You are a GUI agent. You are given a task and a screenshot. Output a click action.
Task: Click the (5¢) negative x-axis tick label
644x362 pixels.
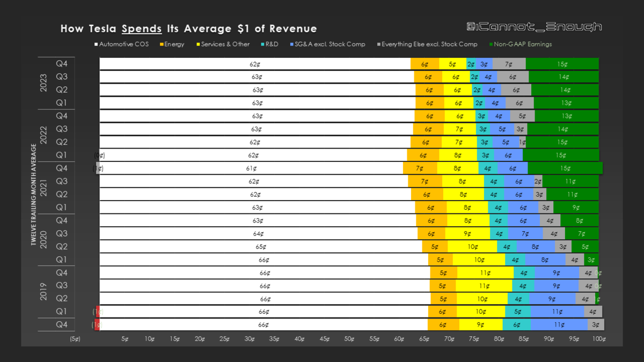[x=75, y=339]
